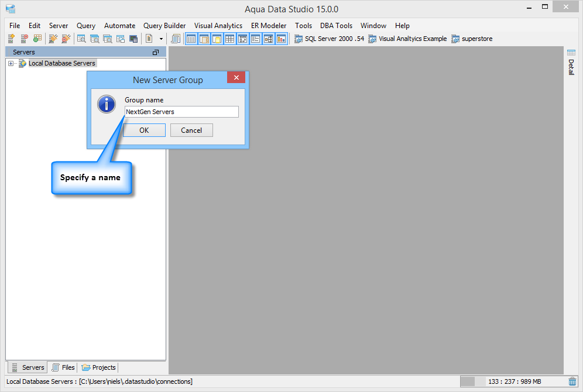583x392 pixels.
Task: Toggle the yellow note panel icon
Action: tap(217, 39)
